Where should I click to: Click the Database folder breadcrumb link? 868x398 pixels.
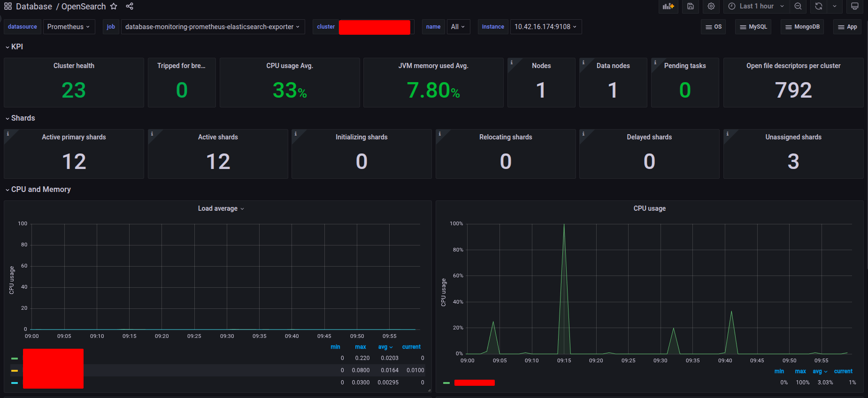tap(34, 6)
